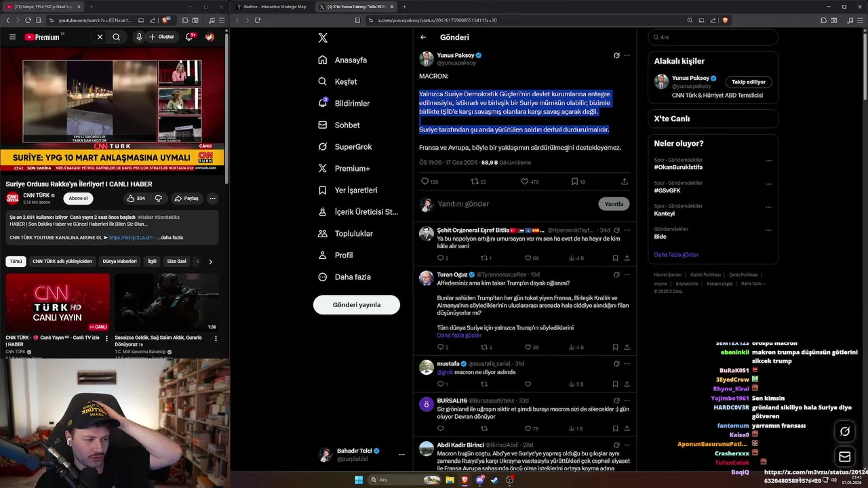Open Windows Start menu
Image resolution: width=868 pixels, height=488 pixels.
tap(359, 480)
